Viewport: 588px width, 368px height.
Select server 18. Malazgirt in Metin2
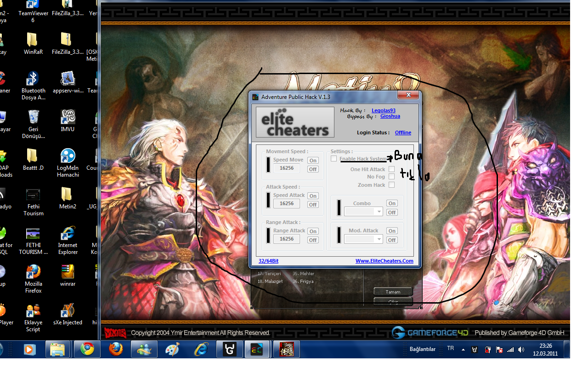[x=270, y=281]
